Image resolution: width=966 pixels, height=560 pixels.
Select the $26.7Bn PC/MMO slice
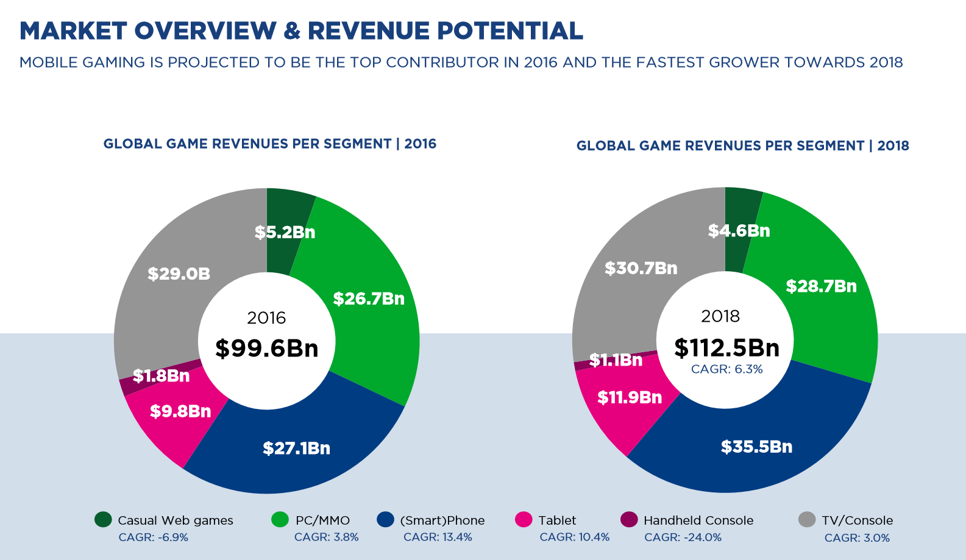[x=369, y=299]
